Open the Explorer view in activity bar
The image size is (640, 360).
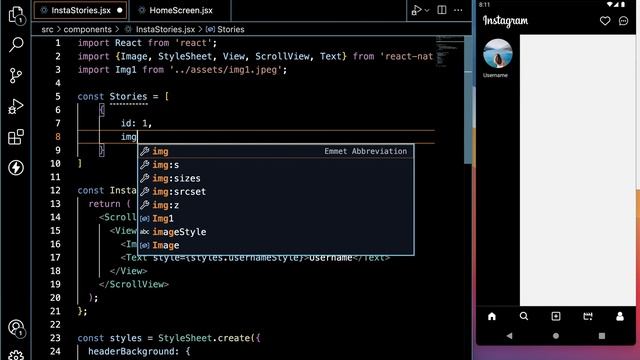[x=16, y=16]
